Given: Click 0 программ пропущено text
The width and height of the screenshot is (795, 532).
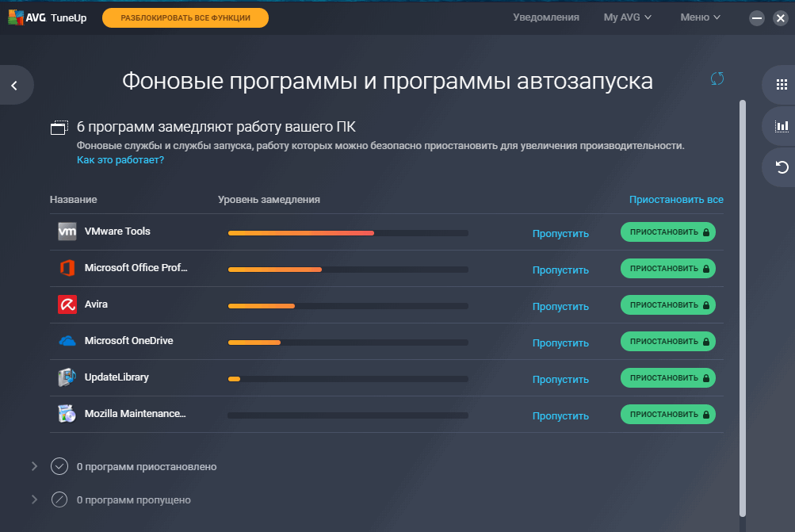Looking at the screenshot, I should pyautogui.click(x=134, y=500).
